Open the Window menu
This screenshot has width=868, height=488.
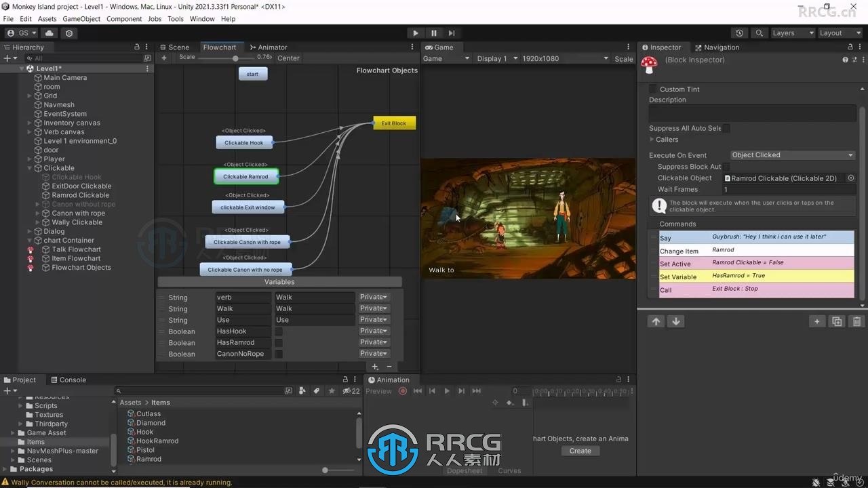[x=202, y=19]
